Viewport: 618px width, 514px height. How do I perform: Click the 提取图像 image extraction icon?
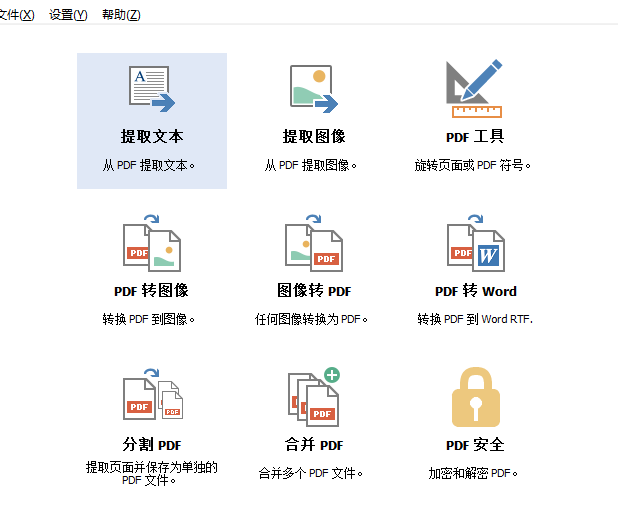point(314,88)
